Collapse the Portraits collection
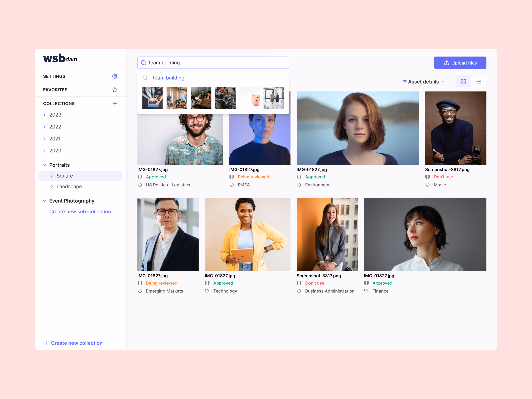Screen dimensions: 532x399 pyautogui.click(x=44, y=165)
